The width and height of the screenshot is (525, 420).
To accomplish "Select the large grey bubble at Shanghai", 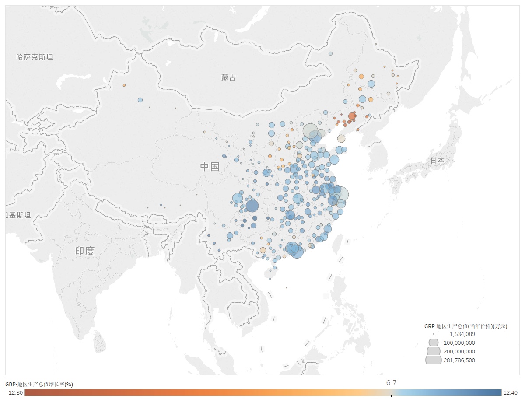I will (340, 194).
